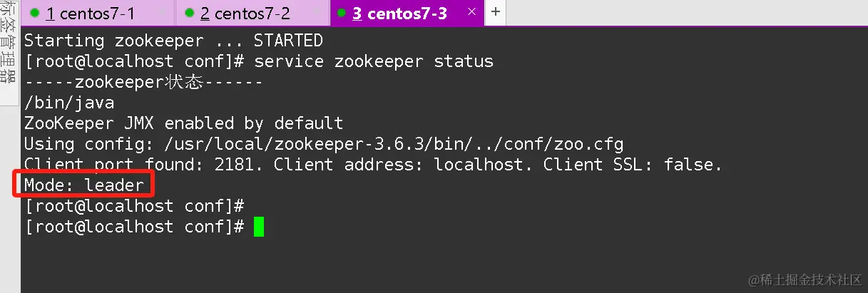Click the green connection dot on centos7-3
The height and width of the screenshot is (293, 868).
342,13
